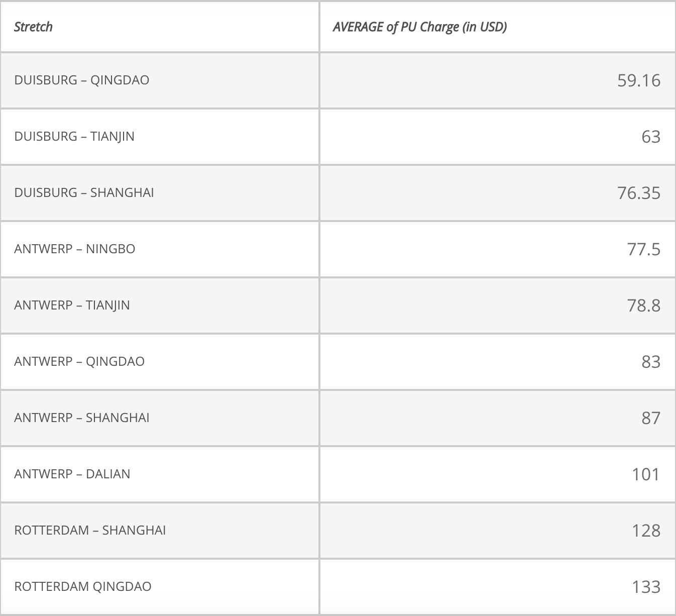The image size is (676, 616).
Task: Click the 76.35 average charge
Action: pos(639,193)
